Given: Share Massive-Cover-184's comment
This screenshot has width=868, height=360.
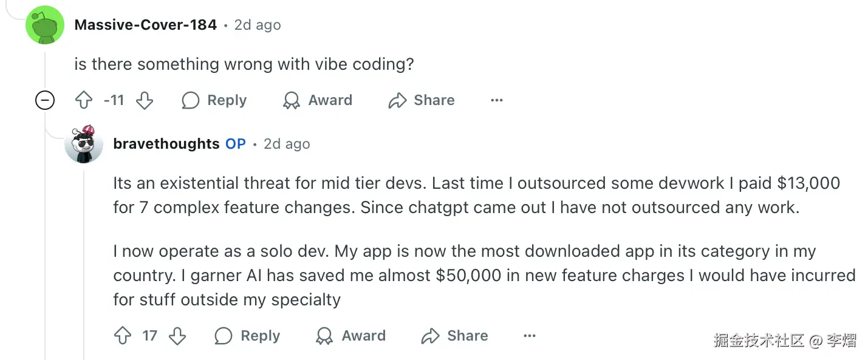Looking at the screenshot, I should pyautogui.click(x=422, y=100).
